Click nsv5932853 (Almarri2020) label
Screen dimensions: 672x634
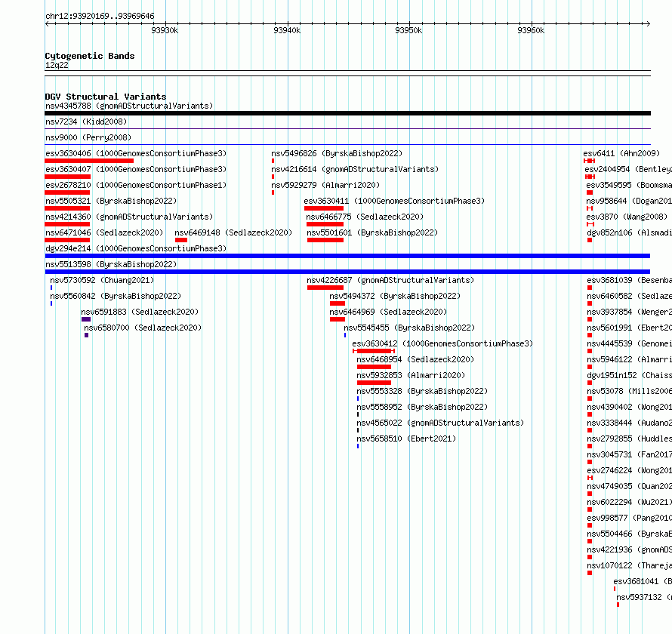[411, 375]
